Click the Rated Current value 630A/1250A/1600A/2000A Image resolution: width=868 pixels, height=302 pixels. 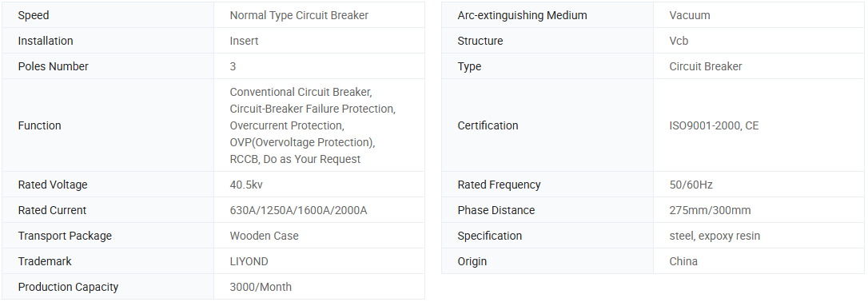click(298, 210)
